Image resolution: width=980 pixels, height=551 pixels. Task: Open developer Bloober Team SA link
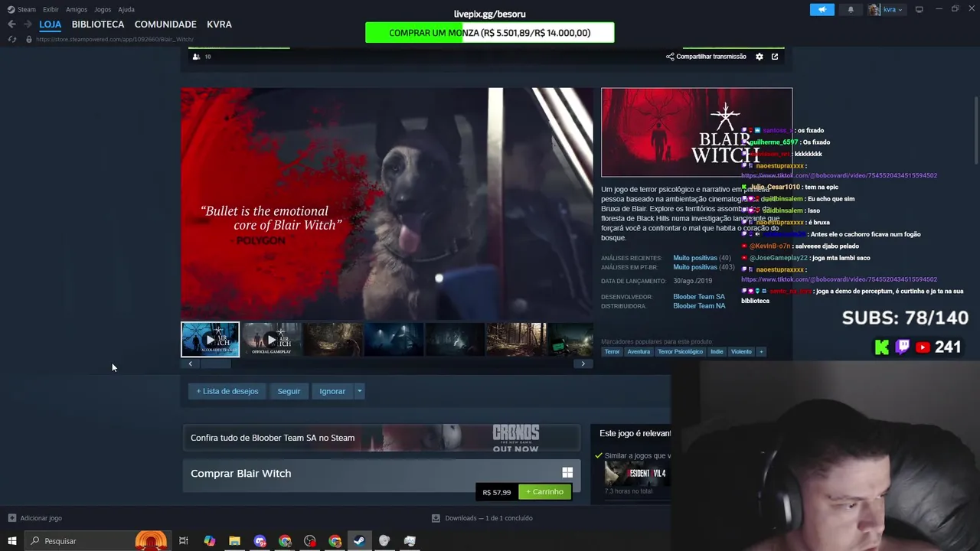(699, 297)
